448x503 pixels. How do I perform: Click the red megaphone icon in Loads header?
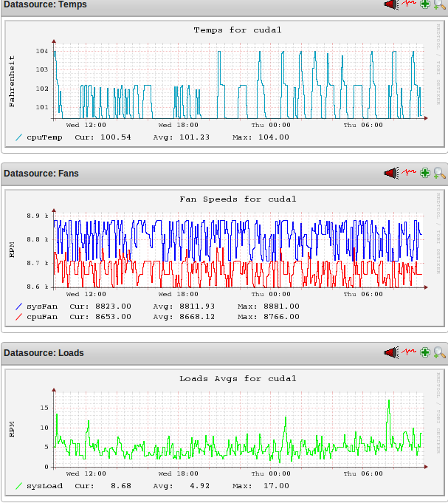[x=391, y=352]
